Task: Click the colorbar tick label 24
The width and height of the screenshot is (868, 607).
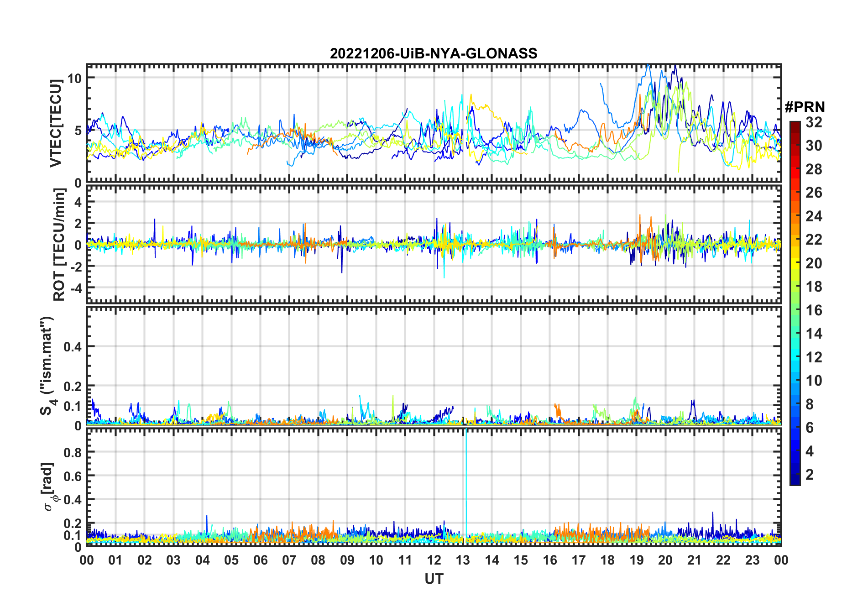Action: [x=814, y=216]
